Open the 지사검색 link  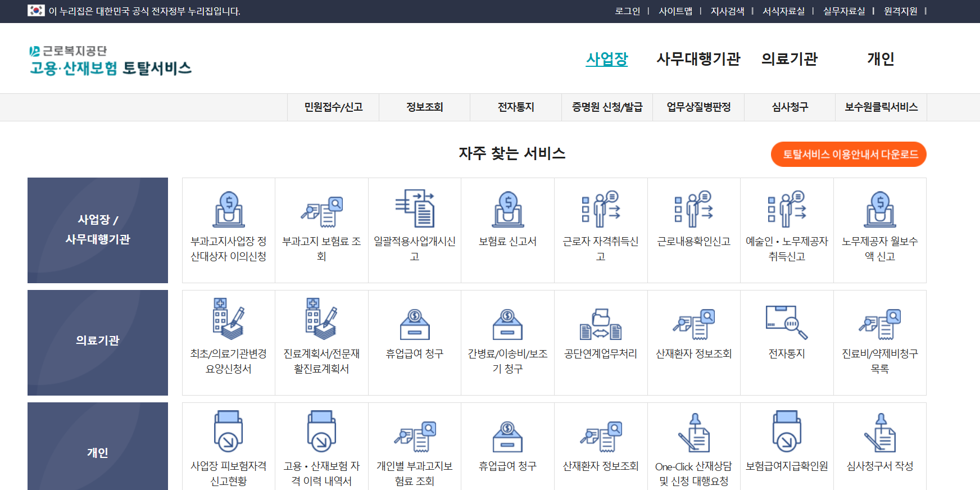[x=727, y=11]
